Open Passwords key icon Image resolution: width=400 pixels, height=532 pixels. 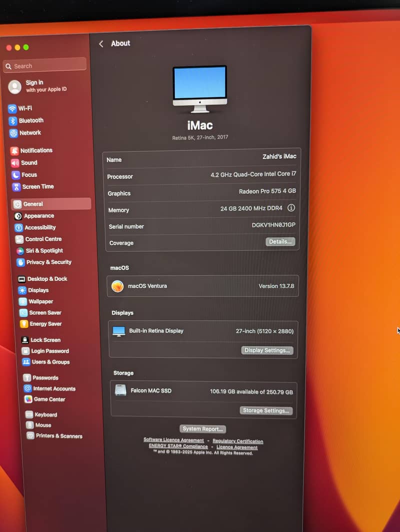pos(27,378)
